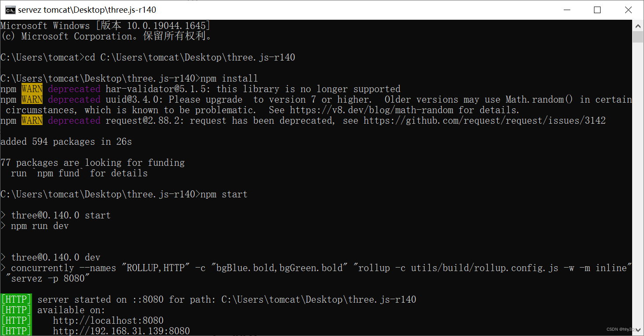Click the first green [HTTP] status label
644x336 pixels.
[16, 299]
